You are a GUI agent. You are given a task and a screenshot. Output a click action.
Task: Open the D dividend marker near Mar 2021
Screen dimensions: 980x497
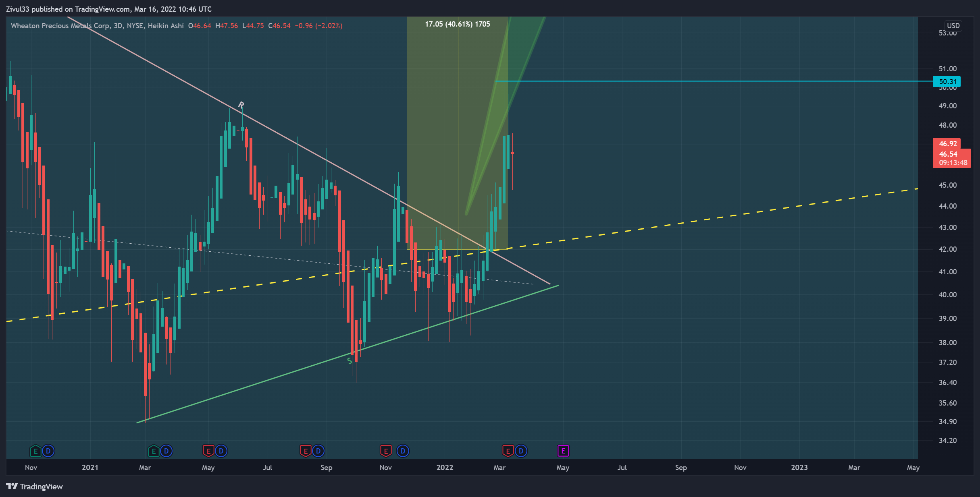point(166,451)
